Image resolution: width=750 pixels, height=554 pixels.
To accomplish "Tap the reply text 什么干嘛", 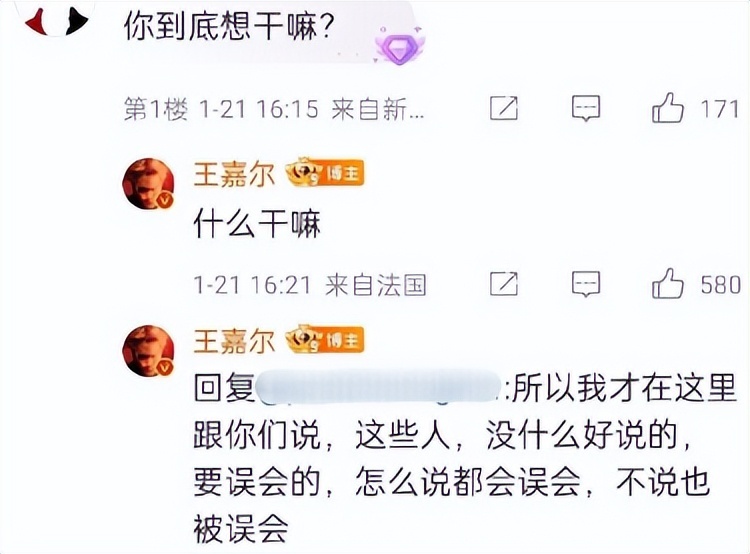I will (x=257, y=224).
